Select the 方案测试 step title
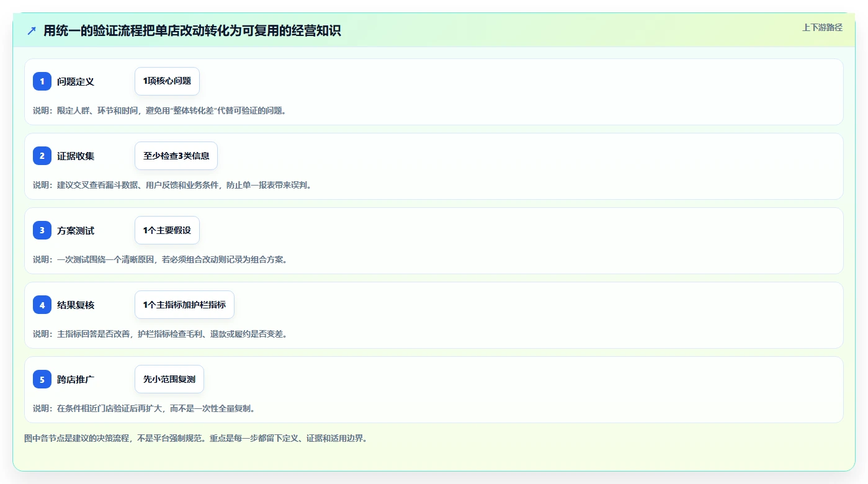 (x=76, y=230)
